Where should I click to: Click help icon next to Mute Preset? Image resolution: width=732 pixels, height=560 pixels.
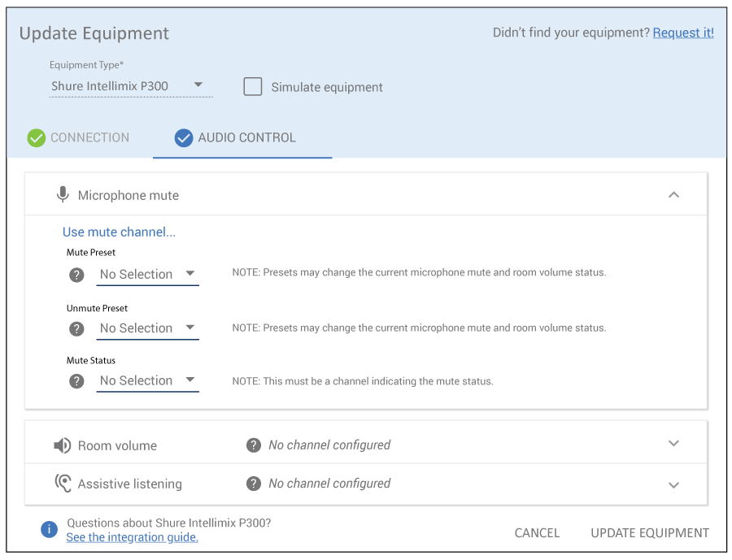tap(76, 275)
